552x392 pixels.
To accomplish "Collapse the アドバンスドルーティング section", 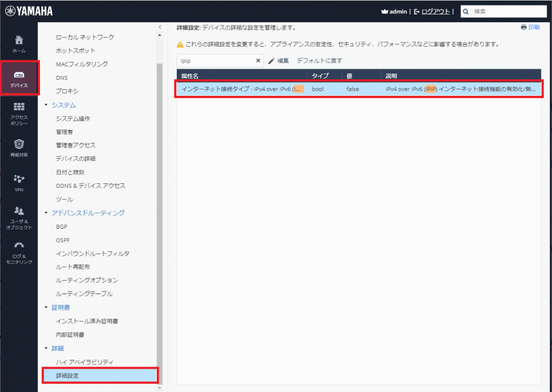I will point(47,213).
